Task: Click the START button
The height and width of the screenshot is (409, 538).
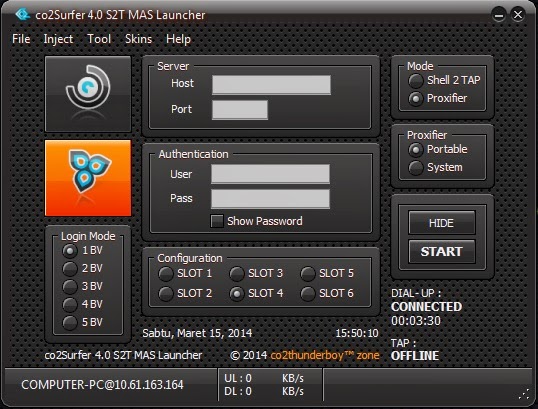Action: tap(442, 252)
